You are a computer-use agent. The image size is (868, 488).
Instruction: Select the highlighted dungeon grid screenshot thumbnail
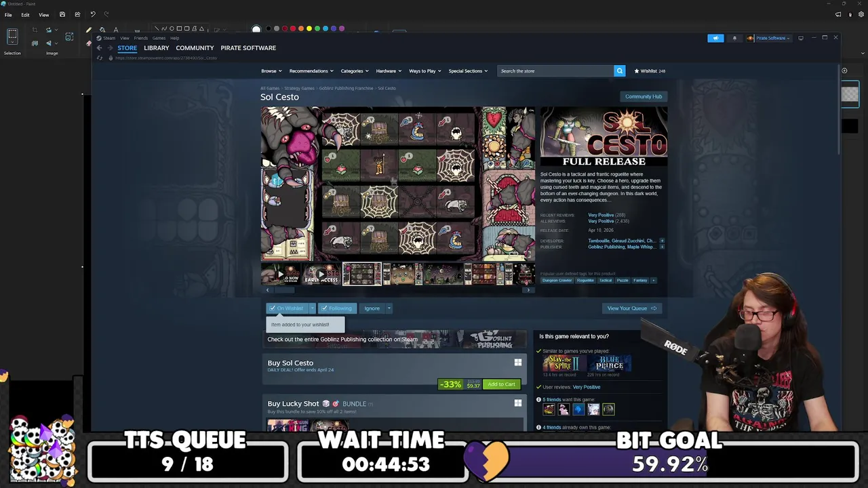coord(361,274)
